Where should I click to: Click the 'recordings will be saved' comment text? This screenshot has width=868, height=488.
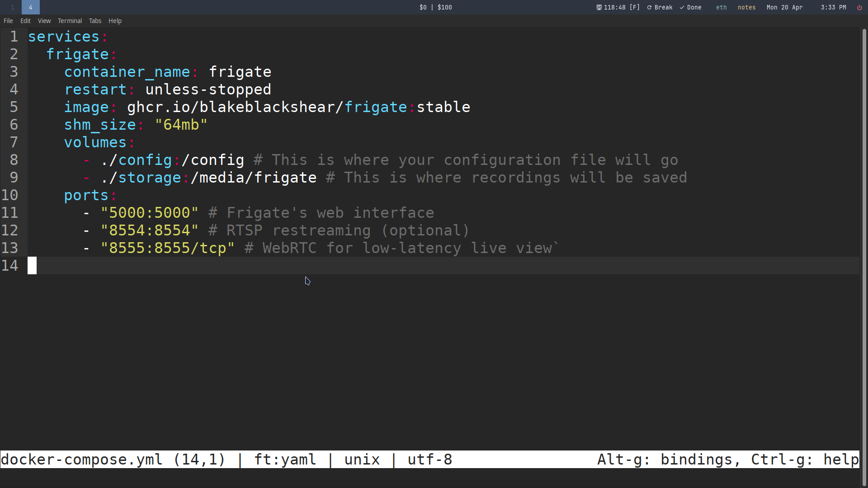(x=579, y=178)
